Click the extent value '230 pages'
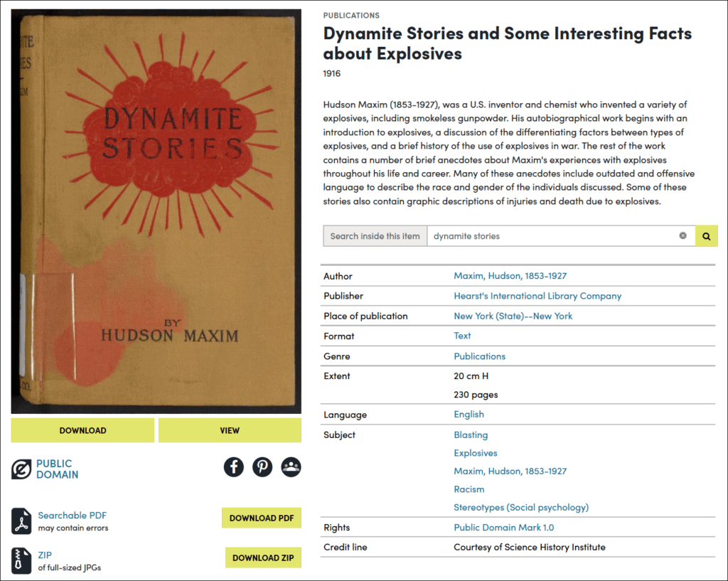 coord(476,395)
